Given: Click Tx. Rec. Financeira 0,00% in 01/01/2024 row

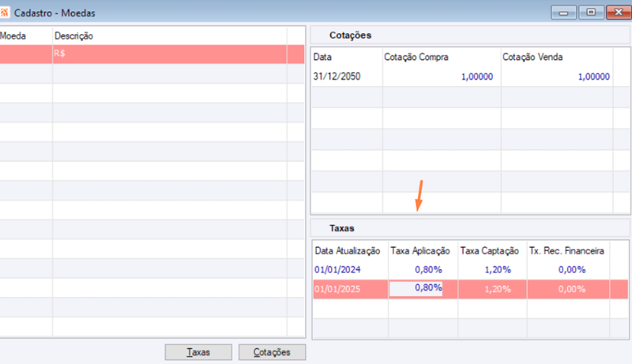Looking at the screenshot, I should (x=572, y=270).
